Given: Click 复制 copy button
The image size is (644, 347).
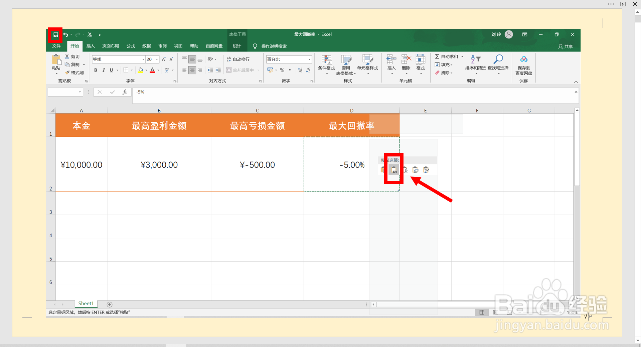Looking at the screenshot, I should 72,65.
